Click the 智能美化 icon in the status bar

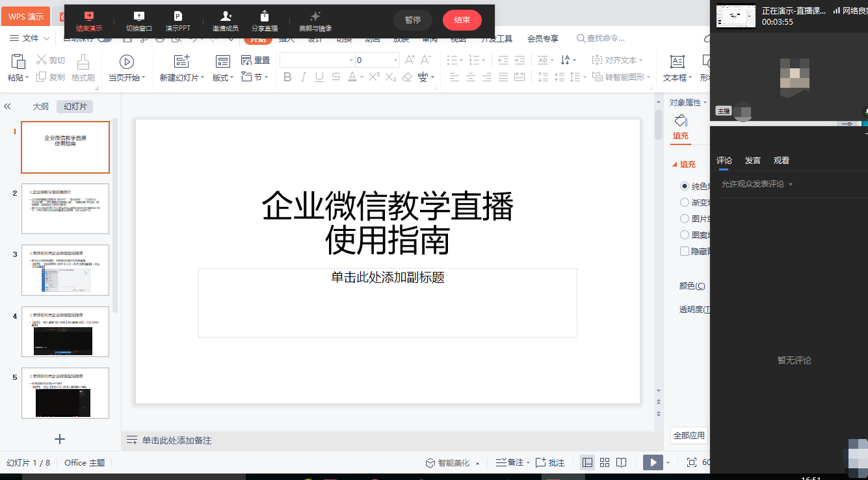429,462
